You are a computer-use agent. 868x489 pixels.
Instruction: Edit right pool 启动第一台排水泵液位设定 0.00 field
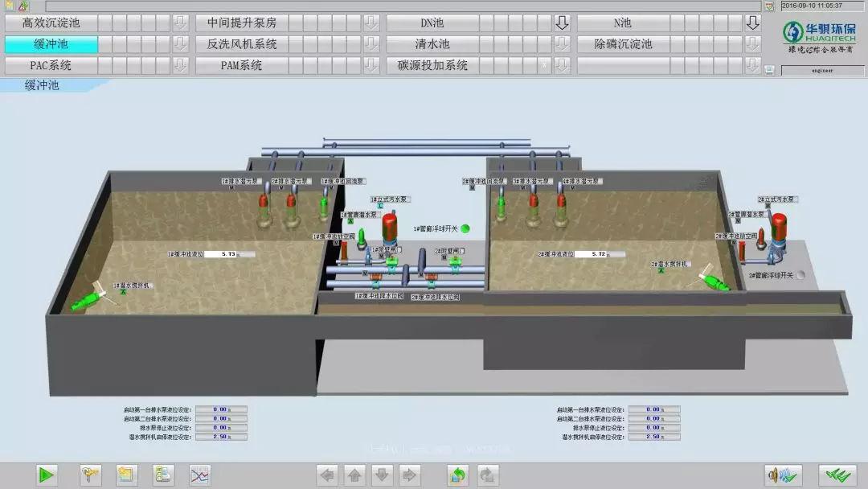(654, 409)
